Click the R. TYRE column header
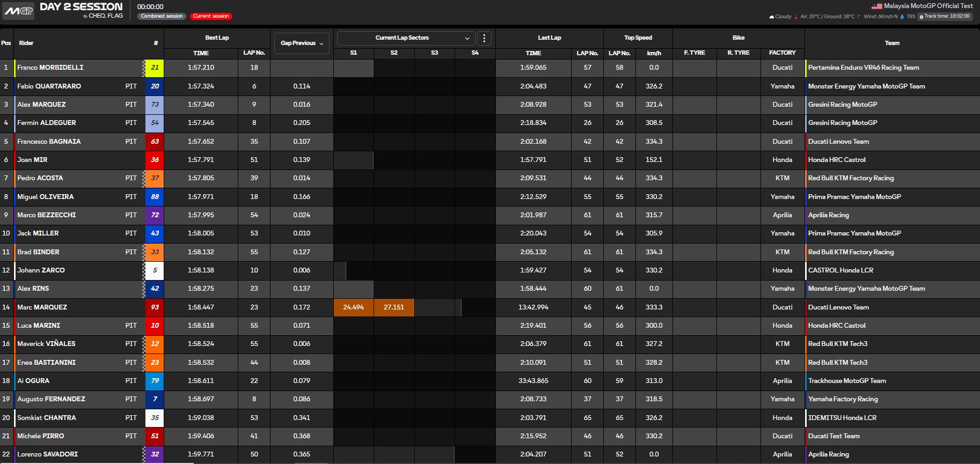Image resolution: width=980 pixels, height=464 pixels. coord(738,53)
